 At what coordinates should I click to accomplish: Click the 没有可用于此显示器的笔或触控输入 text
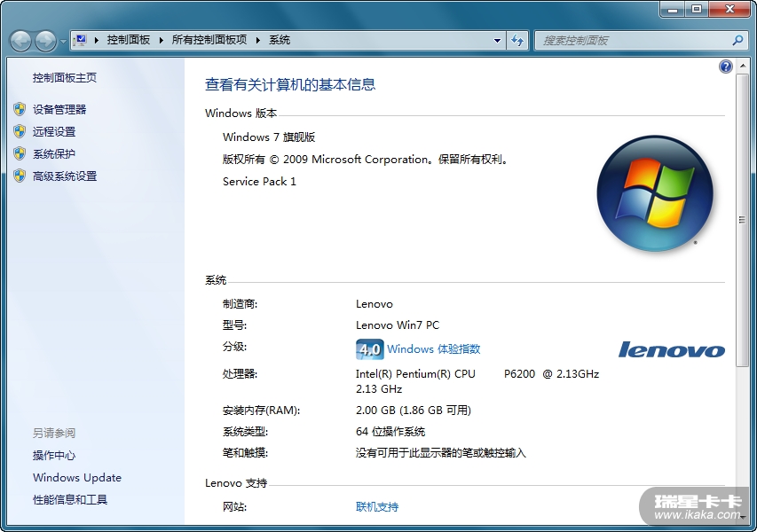pos(441,453)
